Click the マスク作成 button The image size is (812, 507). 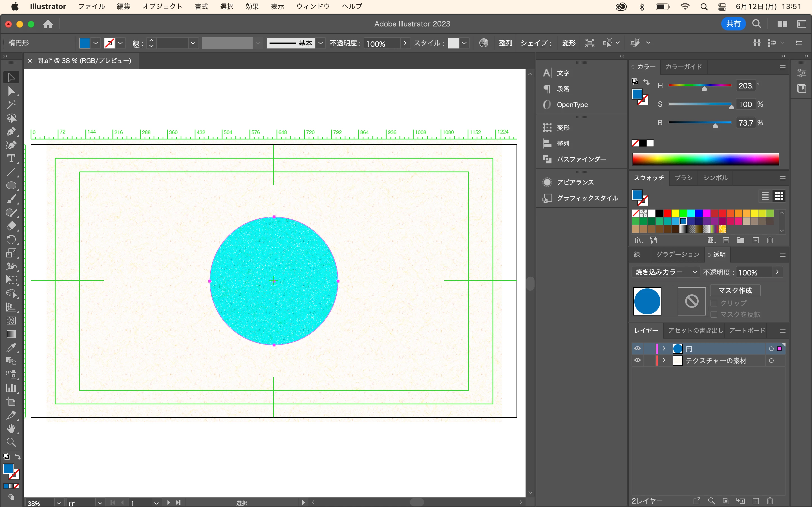(x=735, y=290)
